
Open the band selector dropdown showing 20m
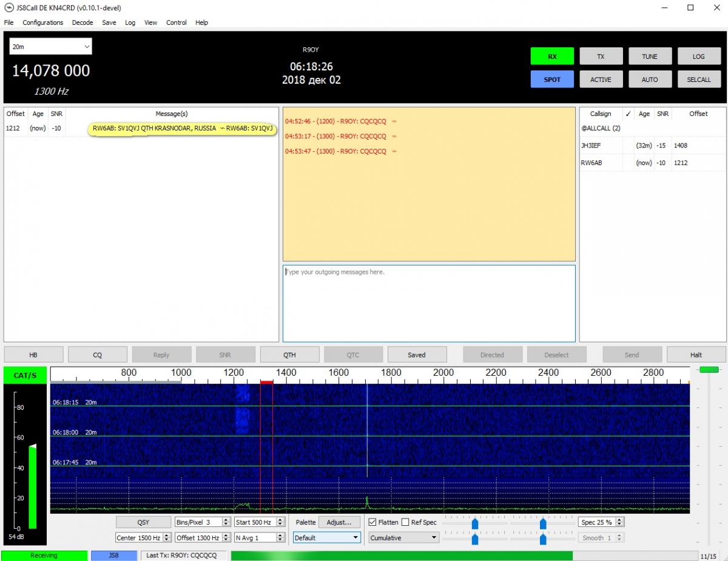[x=50, y=47]
